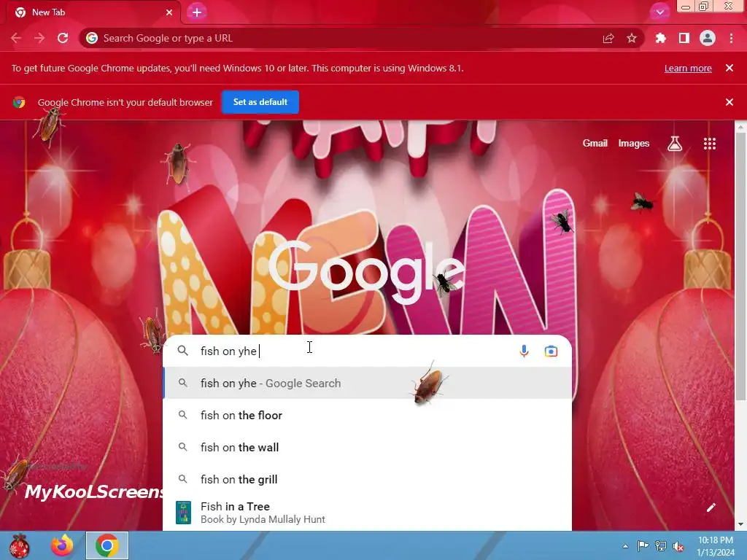747x560 pixels.
Task: Start voice search with the microphone
Action: 524,351
